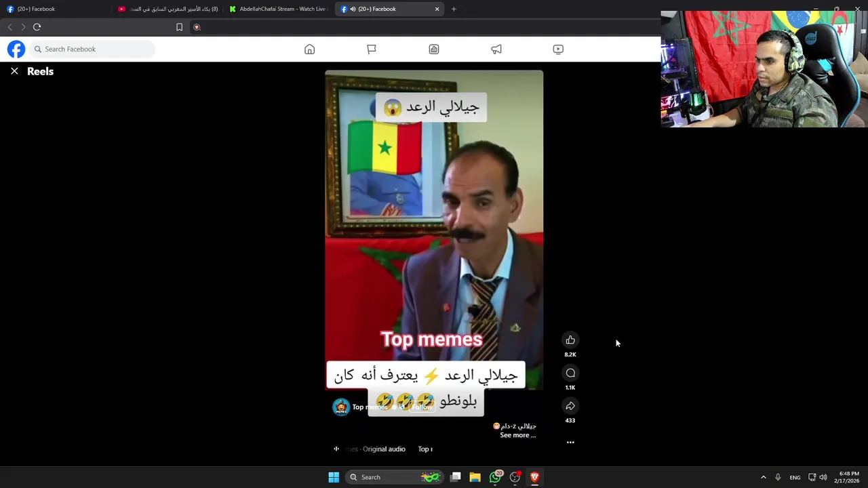Open the three-dot more options menu
Screen dimensions: 868x488
570,442
